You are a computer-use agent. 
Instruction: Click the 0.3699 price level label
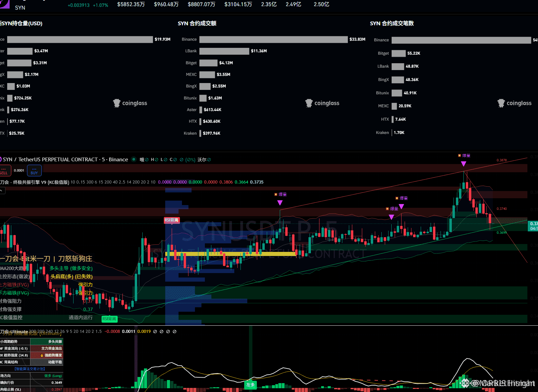502,233
